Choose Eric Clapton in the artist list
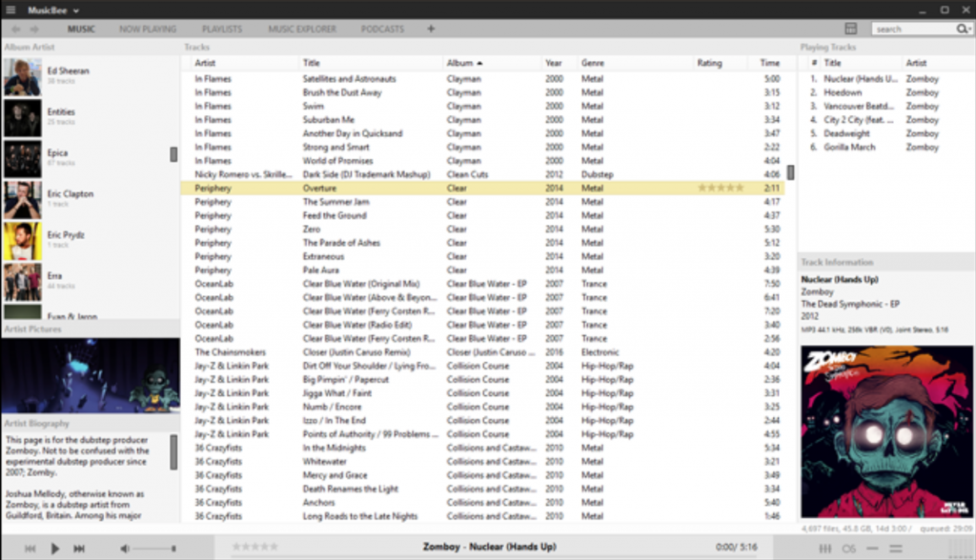 (71, 193)
